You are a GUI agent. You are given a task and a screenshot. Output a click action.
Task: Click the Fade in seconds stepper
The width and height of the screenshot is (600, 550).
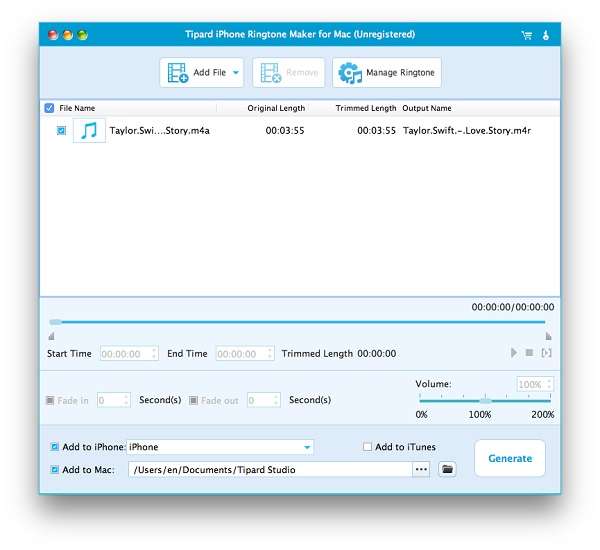[x=126, y=400]
